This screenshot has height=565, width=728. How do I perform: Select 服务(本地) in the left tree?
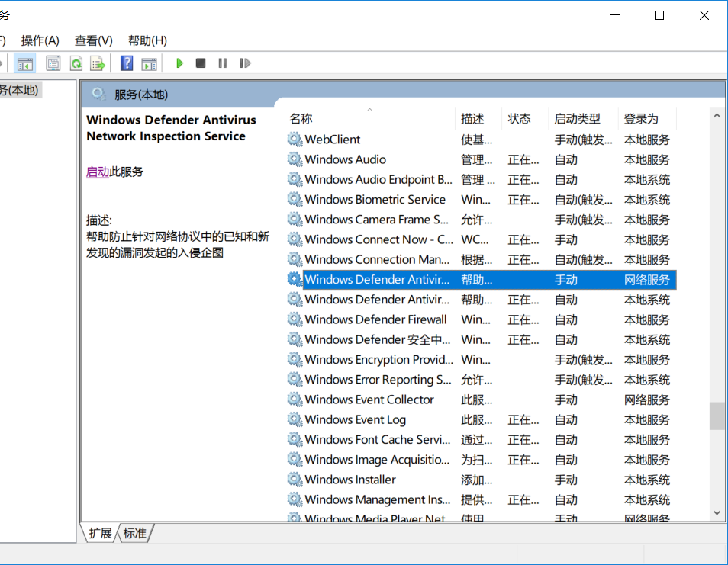pos(18,90)
